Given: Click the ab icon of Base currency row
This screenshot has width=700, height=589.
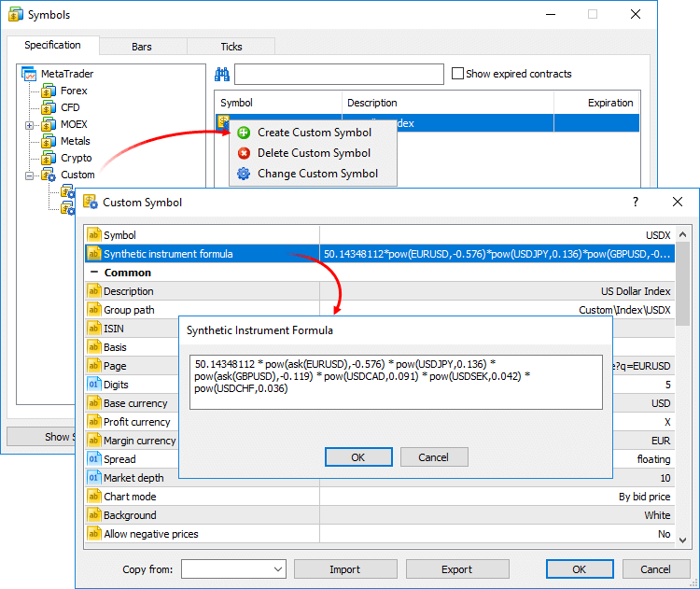Looking at the screenshot, I should point(93,403).
